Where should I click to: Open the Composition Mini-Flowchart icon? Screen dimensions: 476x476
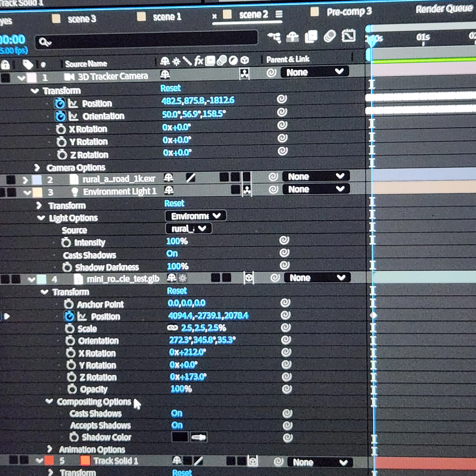coord(274,38)
